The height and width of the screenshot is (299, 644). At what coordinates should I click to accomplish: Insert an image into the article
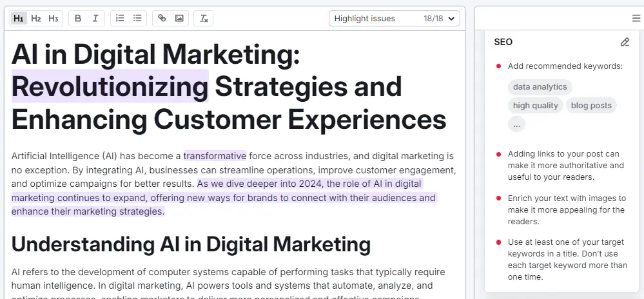[179, 19]
